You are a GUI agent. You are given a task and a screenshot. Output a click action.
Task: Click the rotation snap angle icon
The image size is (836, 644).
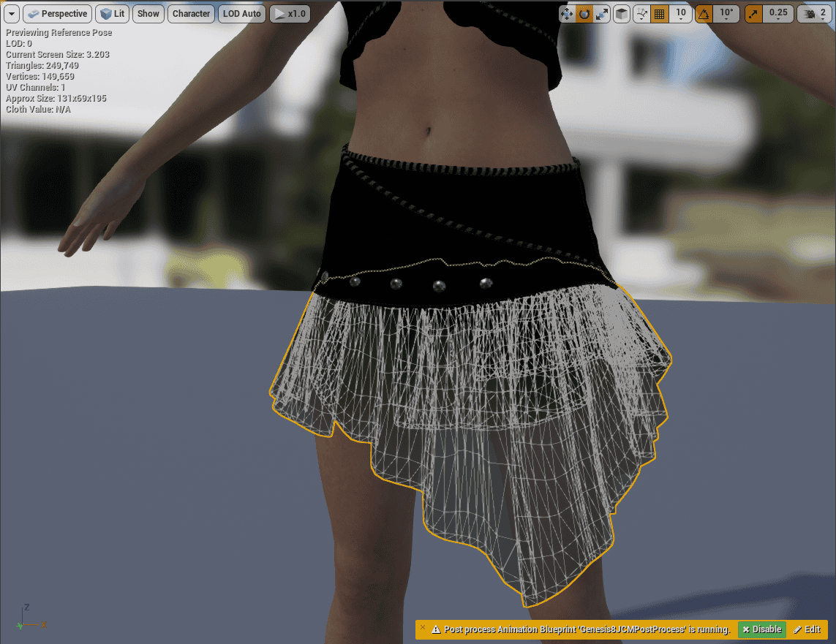click(703, 13)
